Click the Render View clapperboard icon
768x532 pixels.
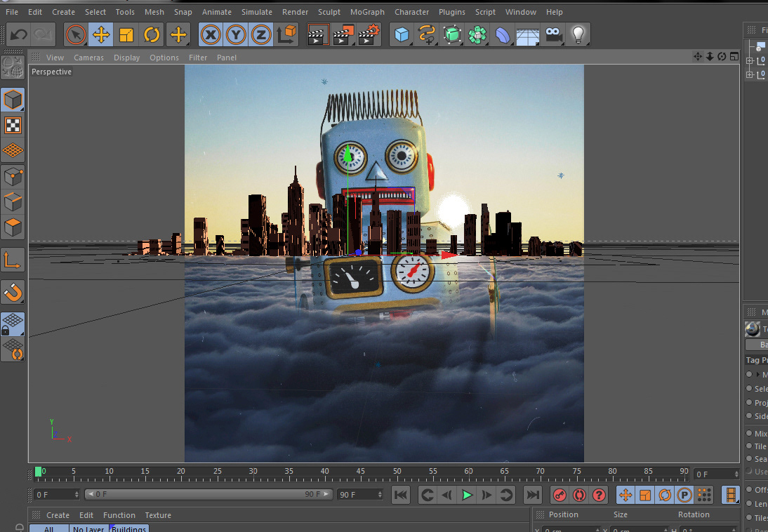coord(318,34)
